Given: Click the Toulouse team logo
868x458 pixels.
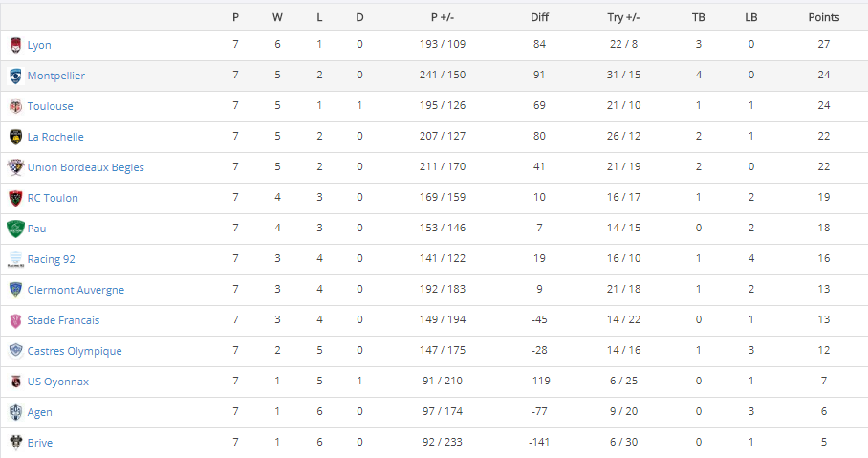Looking at the screenshot, I should click(x=15, y=106).
